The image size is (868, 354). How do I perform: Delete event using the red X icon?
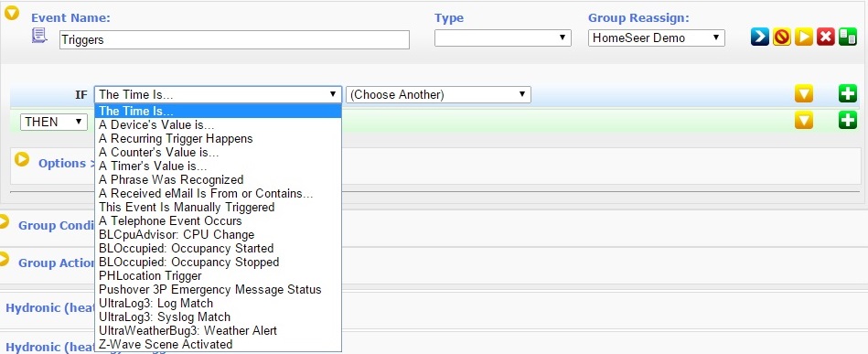tap(825, 38)
